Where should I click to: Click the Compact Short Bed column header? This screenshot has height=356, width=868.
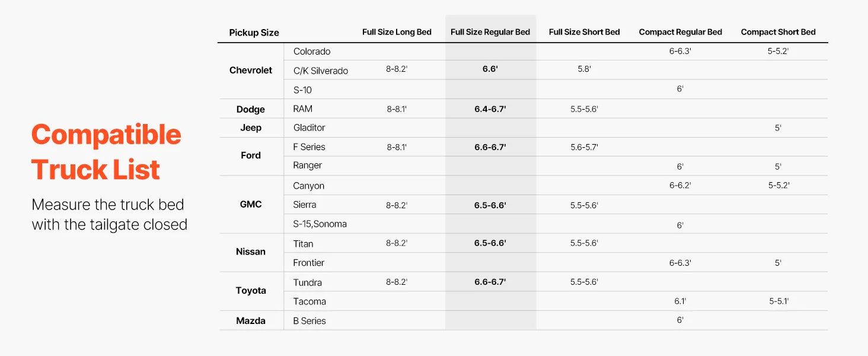778,32
